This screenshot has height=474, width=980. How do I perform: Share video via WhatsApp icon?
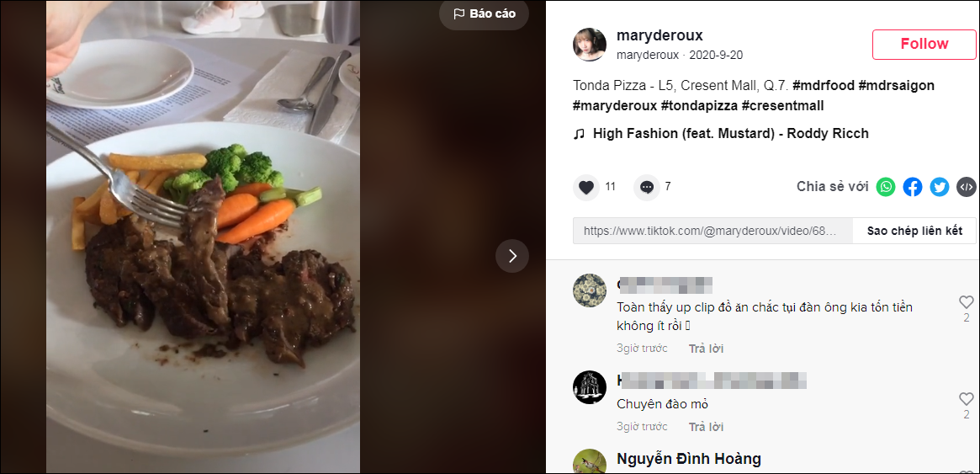[886, 187]
